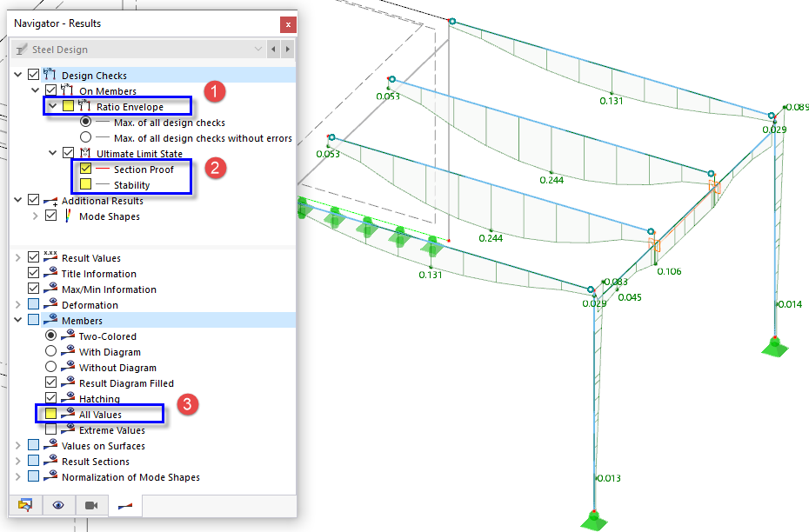Toggle the Values on Surfaces checkbox
The height and width of the screenshot is (532, 809).
point(34,445)
